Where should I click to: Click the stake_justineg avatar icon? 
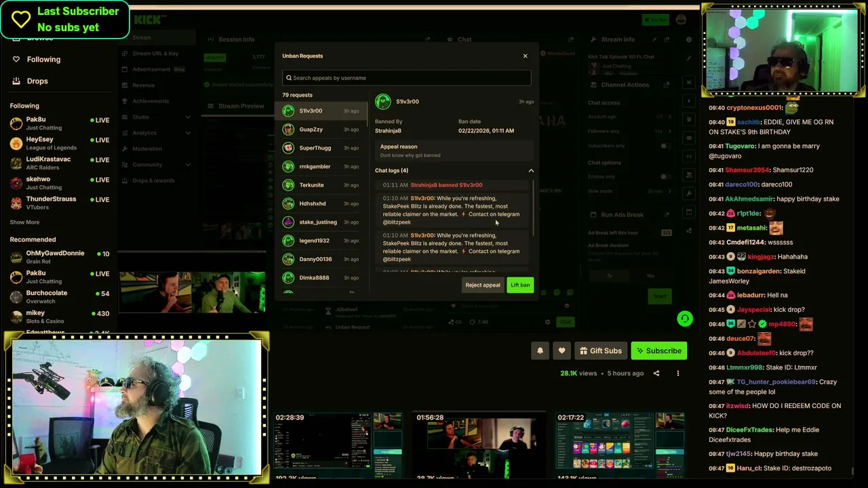pos(288,222)
